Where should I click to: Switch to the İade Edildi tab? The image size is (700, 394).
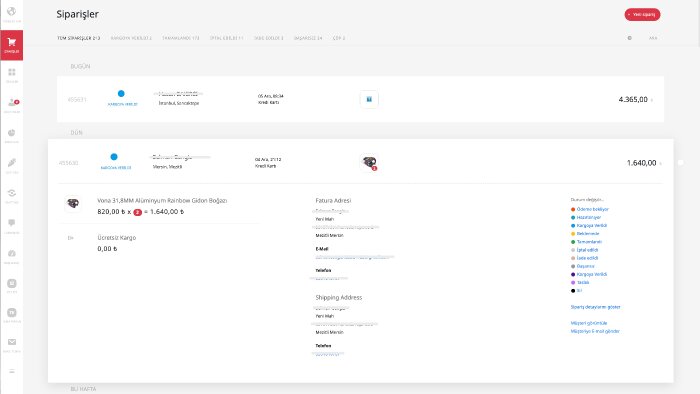click(269, 38)
